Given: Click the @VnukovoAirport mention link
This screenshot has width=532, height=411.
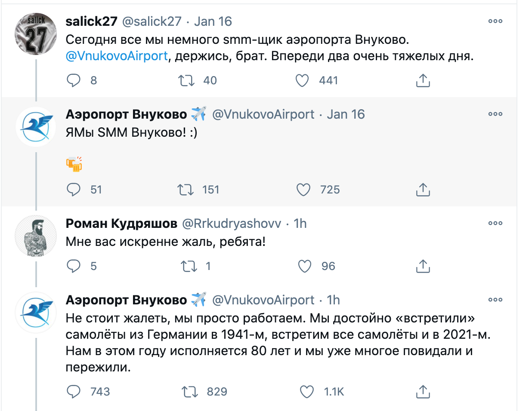Looking at the screenshot, I should click(117, 56).
